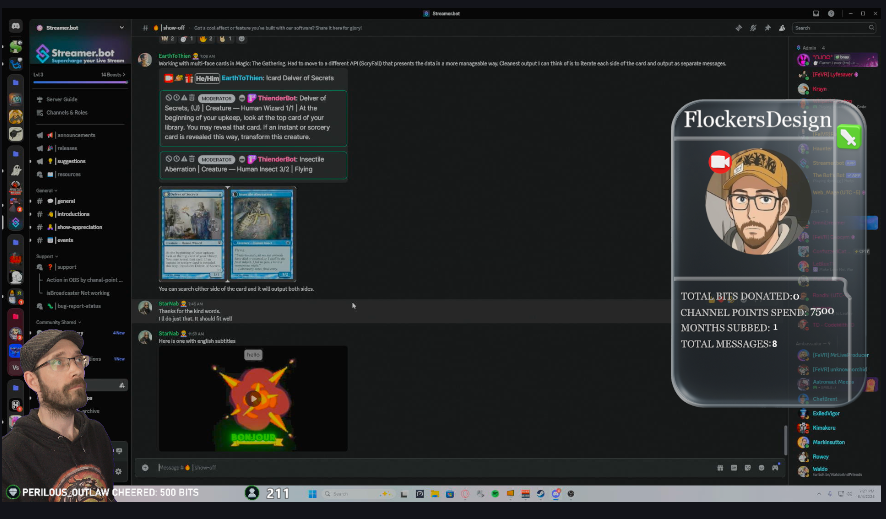Open the announcements channel
Image resolution: width=886 pixels, height=519 pixels.
pos(76,136)
